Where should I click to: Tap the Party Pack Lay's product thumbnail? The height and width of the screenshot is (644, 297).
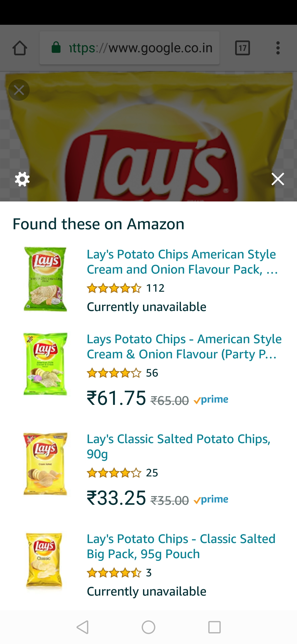coord(45,364)
